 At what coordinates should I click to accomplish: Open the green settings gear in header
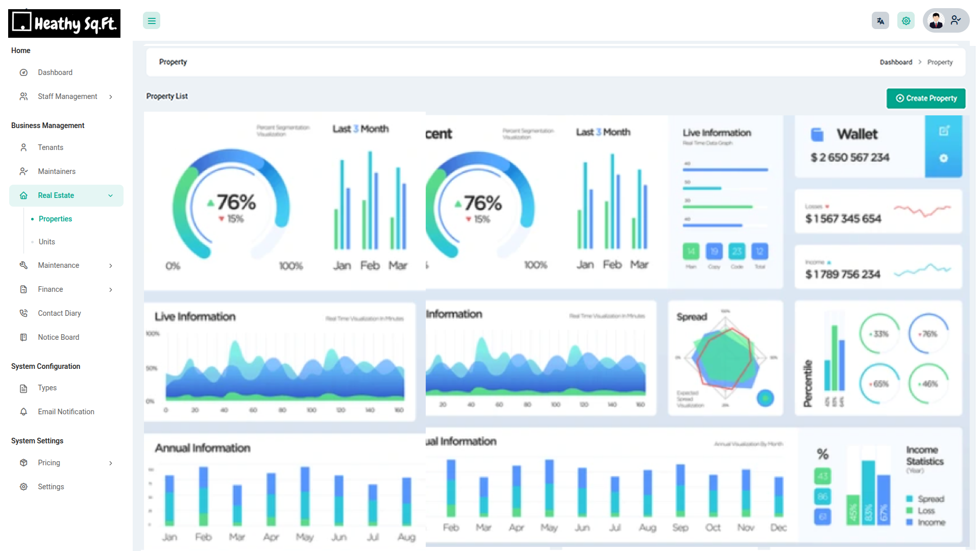906,21
